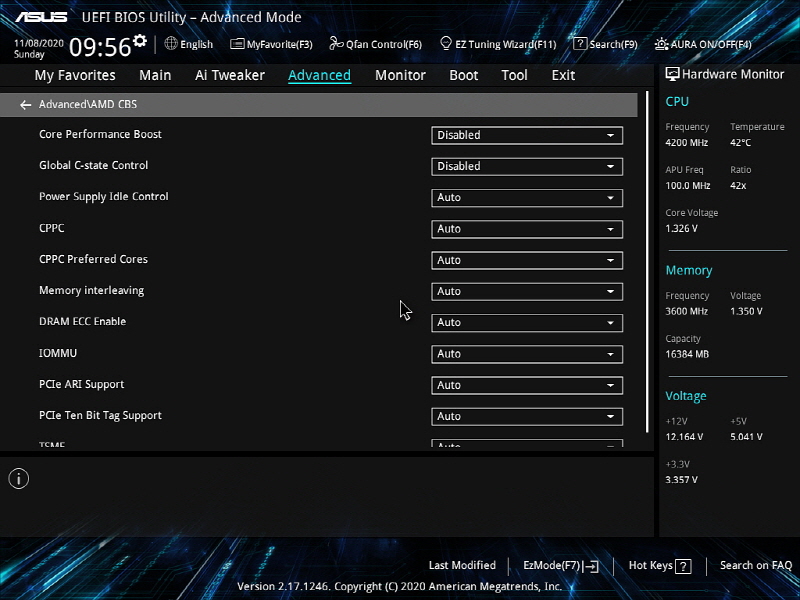The height and width of the screenshot is (600, 800).
Task: Open the Boot tab
Action: click(x=463, y=75)
